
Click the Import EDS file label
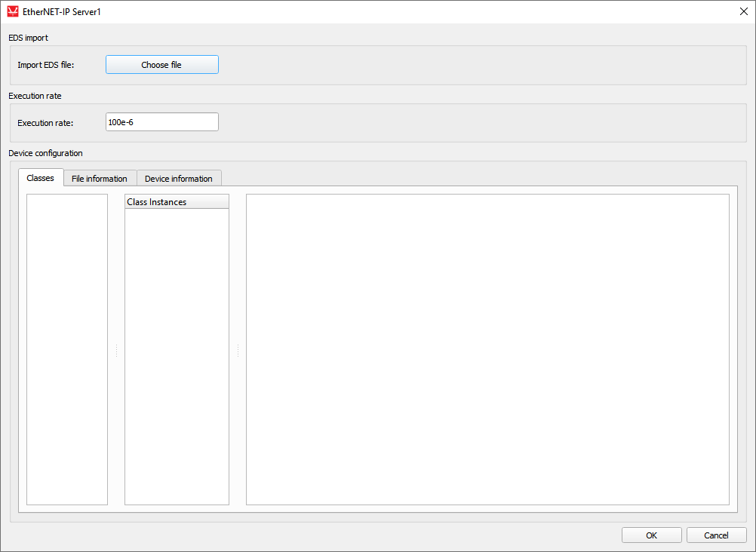(x=46, y=65)
